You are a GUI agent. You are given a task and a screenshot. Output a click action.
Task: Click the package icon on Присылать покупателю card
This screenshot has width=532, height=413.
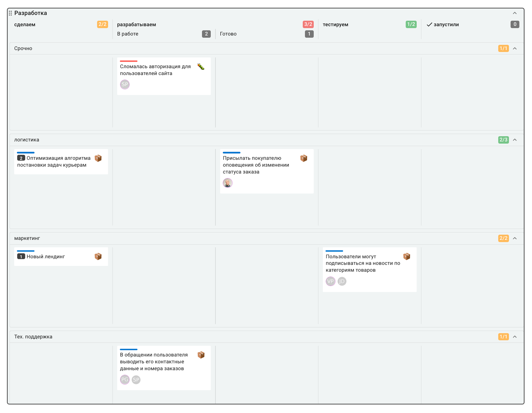304,158
